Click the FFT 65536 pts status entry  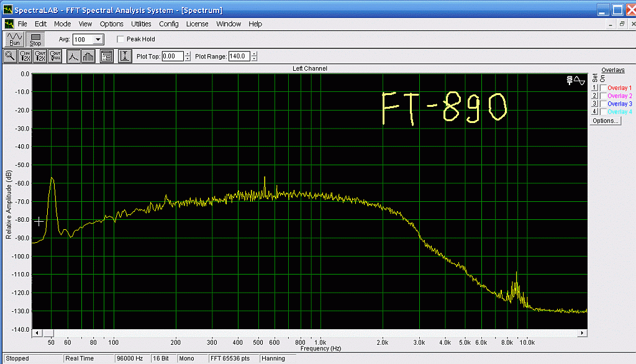coord(234,359)
